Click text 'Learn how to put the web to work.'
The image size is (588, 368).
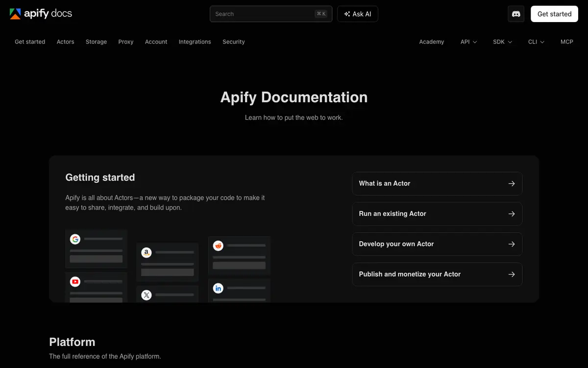pyautogui.click(x=294, y=118)
